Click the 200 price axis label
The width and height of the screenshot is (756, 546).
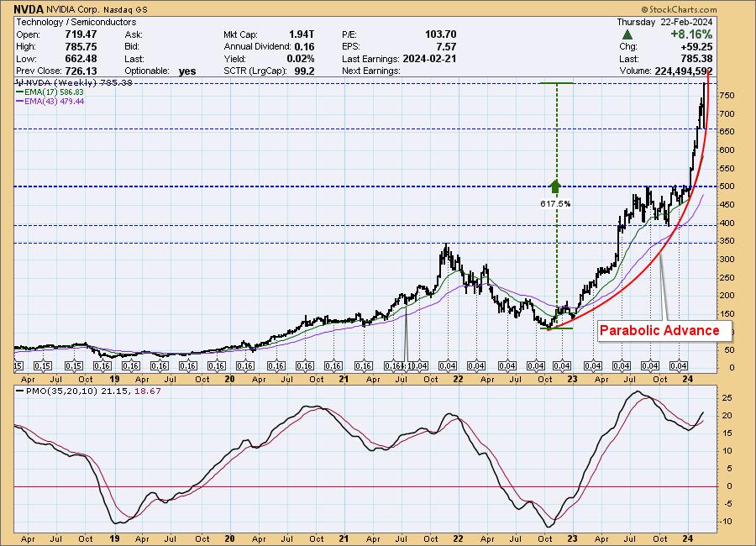coord(727,295)
